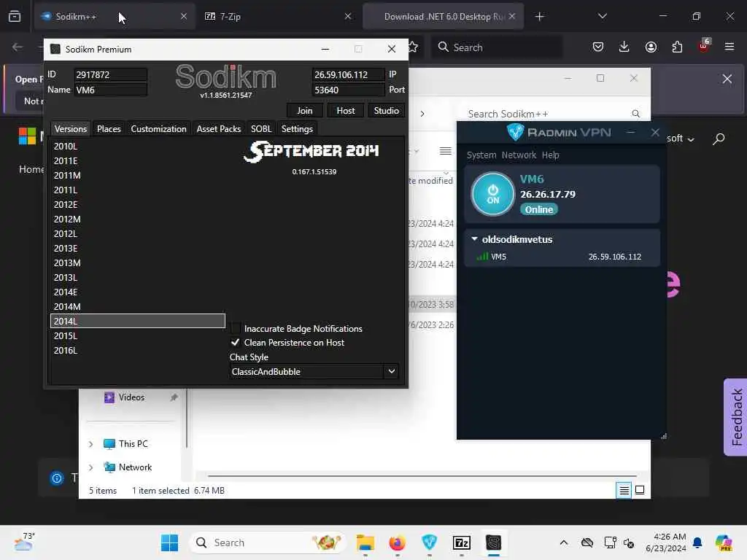Screen dimensions: 747x560
Task: Click the IP field 26.59.106.112
Action: 348,75
